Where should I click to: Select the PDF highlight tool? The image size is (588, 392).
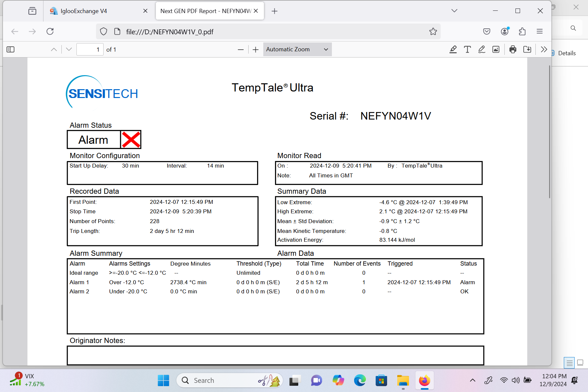point(453,49)
